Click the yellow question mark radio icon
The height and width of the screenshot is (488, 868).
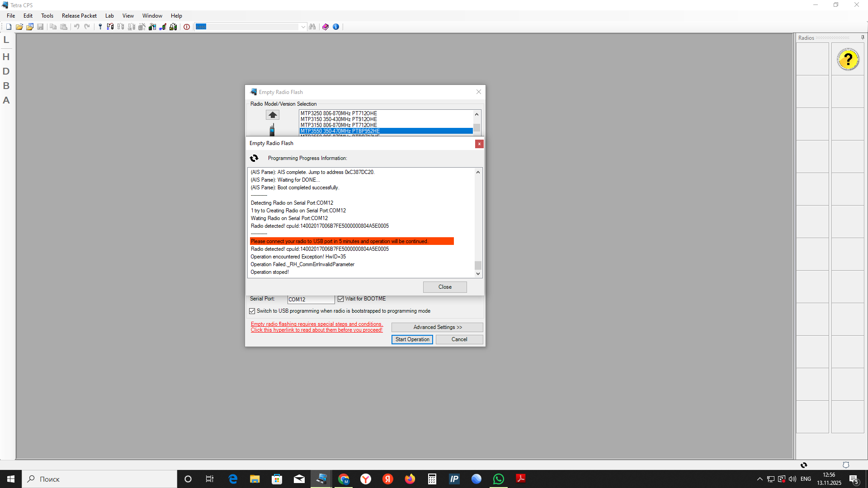848,60
